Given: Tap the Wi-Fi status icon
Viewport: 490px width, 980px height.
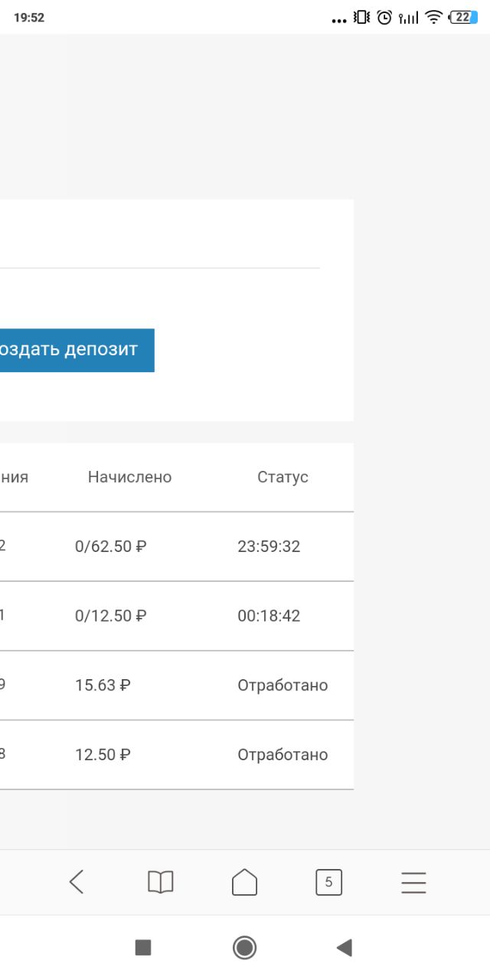Looking at the screenshot, I should (x=434, y=17).
